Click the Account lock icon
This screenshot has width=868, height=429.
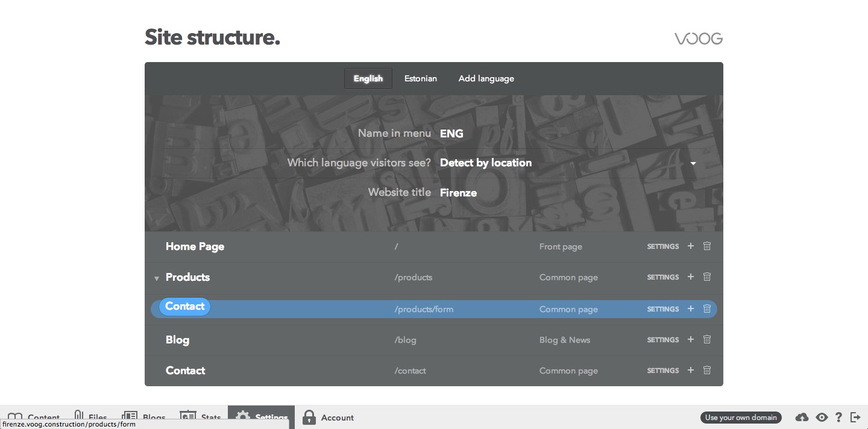(309, 417)
